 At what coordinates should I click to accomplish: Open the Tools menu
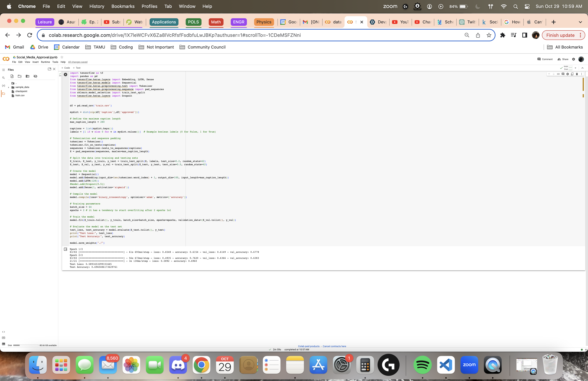[55, 62]
